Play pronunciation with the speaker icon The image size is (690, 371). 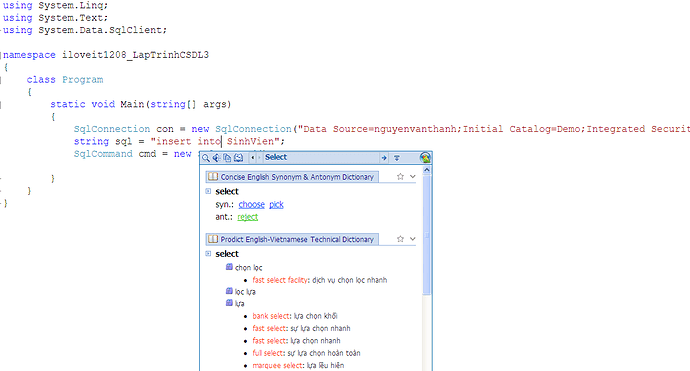pyautogui.click(x=217, y=158)
